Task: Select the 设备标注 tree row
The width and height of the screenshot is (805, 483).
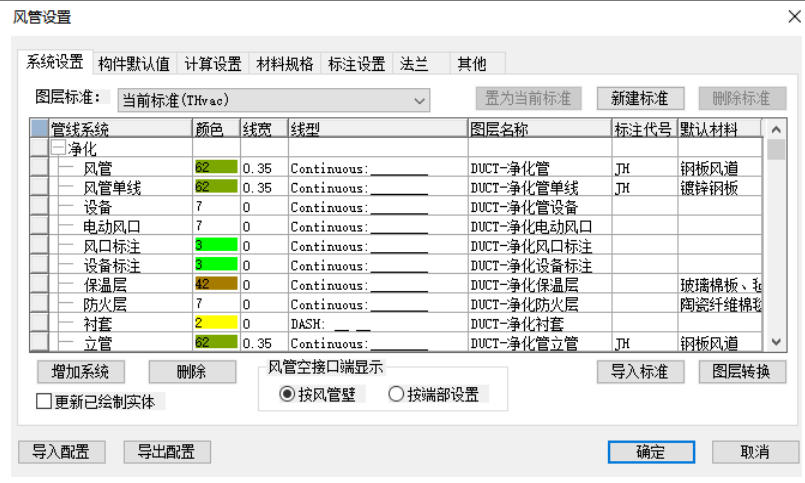Action: [112, 266]
